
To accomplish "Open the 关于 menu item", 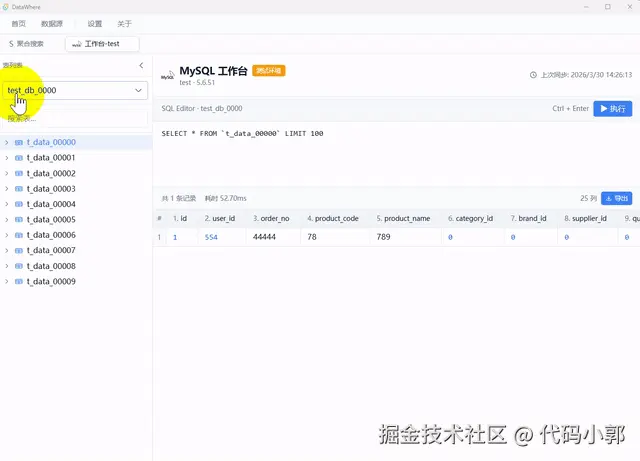I will (x=124, y=24).
